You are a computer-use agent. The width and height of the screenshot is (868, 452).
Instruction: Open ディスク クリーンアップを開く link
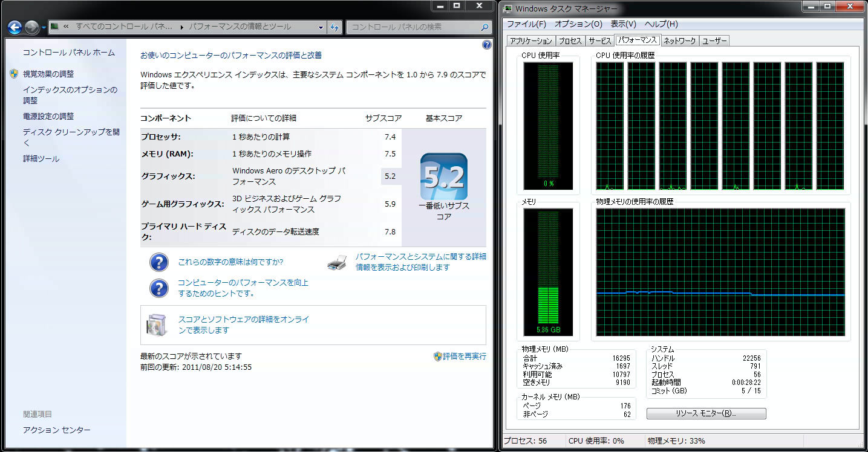pyautogui.click(x=71, y=137)
